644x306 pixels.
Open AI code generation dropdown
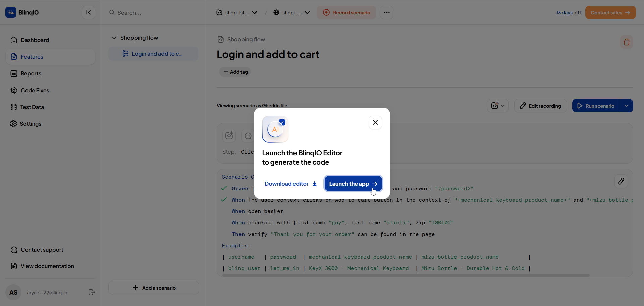[x=498, y=106]
